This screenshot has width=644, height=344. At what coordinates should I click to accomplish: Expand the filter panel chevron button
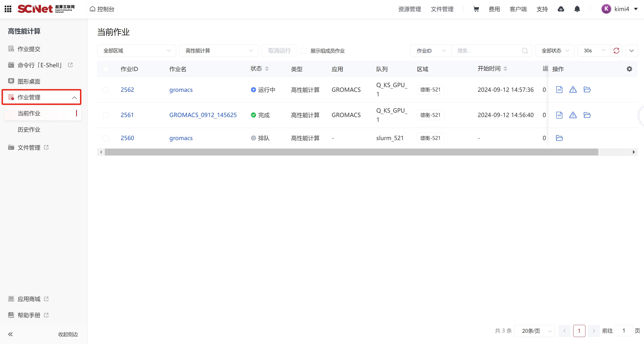(631, 51)
